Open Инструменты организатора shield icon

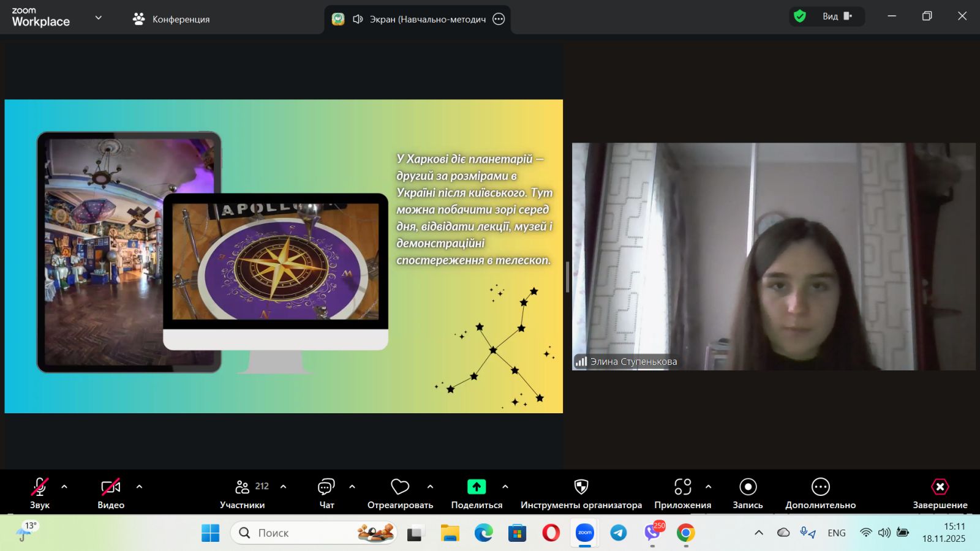[581, 487]
